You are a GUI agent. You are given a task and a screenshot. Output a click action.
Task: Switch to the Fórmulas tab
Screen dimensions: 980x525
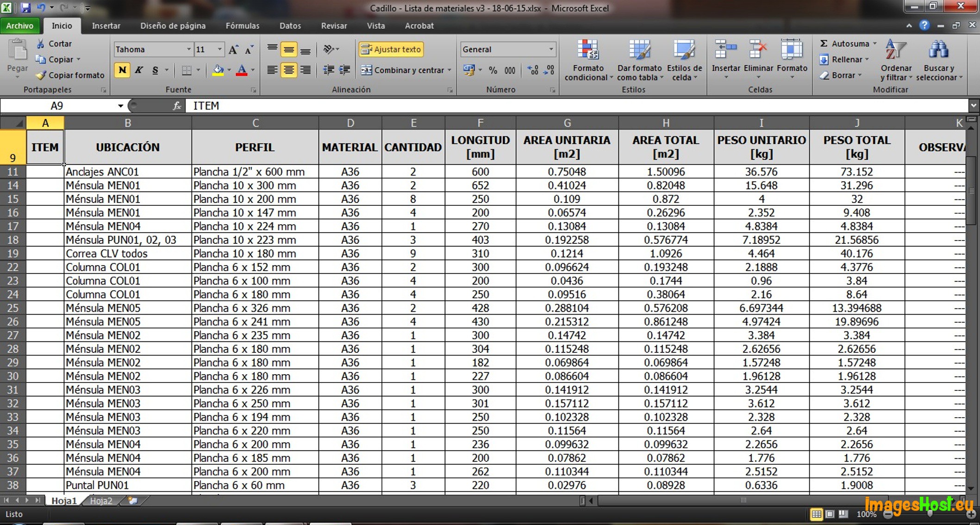point(243,26)
